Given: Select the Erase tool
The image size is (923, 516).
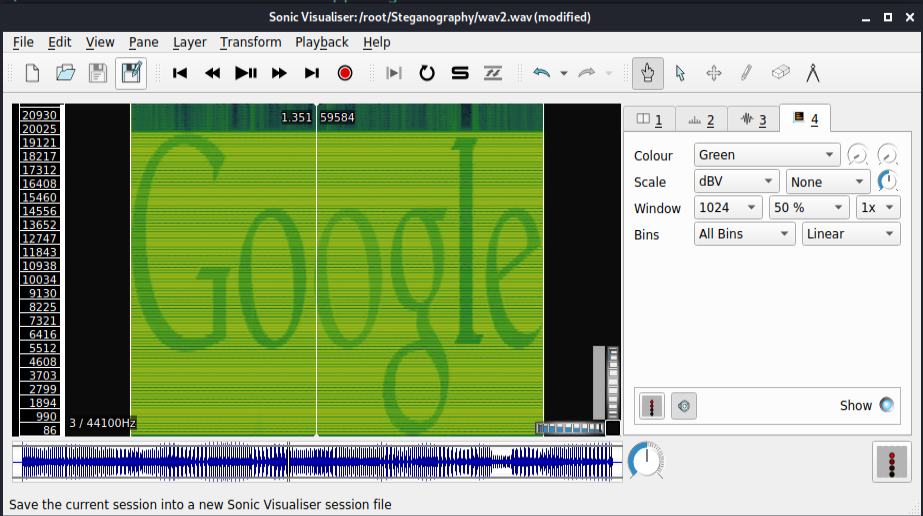Looking at the screenshot, I should [x=780, y=74].
